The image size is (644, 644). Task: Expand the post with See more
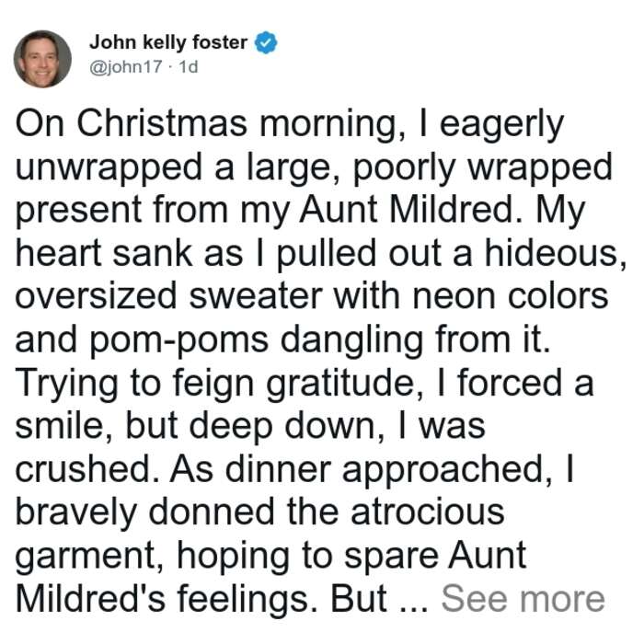point(523,599)
